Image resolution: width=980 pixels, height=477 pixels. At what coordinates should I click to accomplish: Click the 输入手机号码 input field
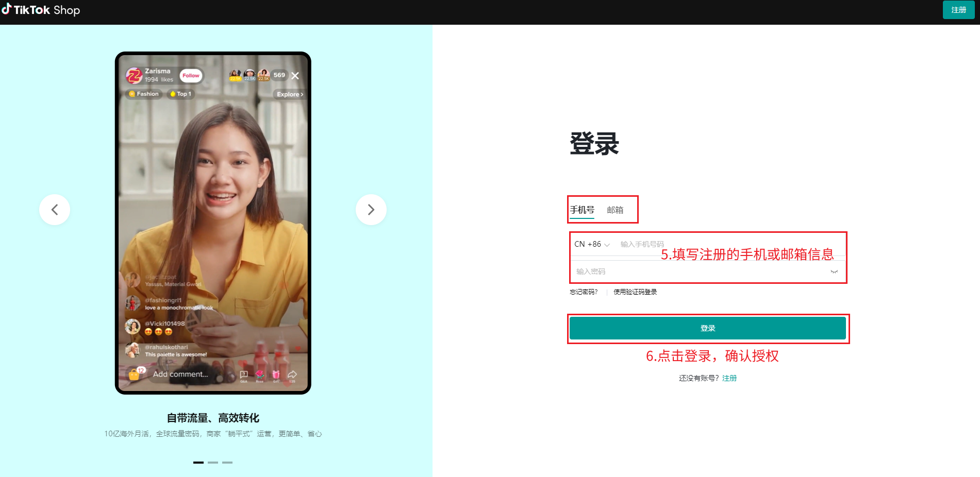pos(722,244)
